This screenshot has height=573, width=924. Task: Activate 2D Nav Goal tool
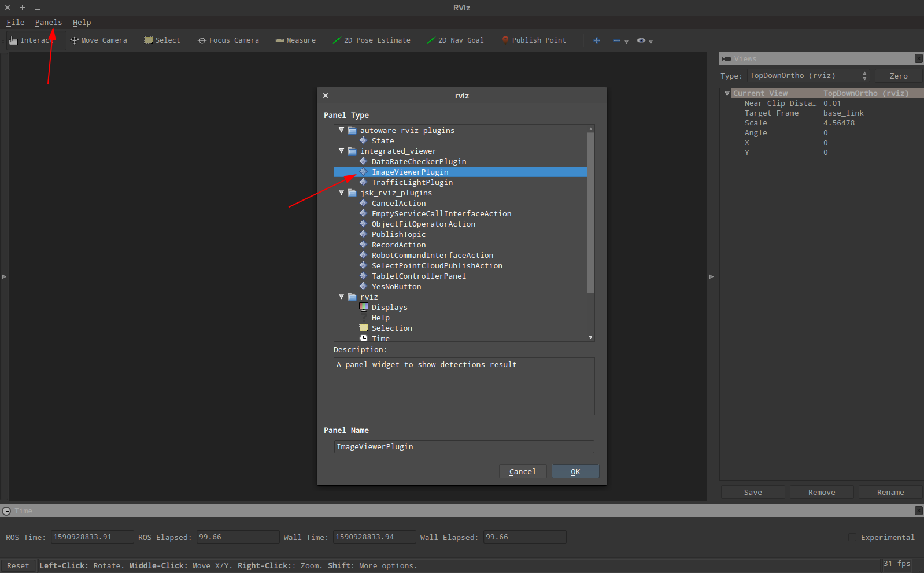click(455, 40)
